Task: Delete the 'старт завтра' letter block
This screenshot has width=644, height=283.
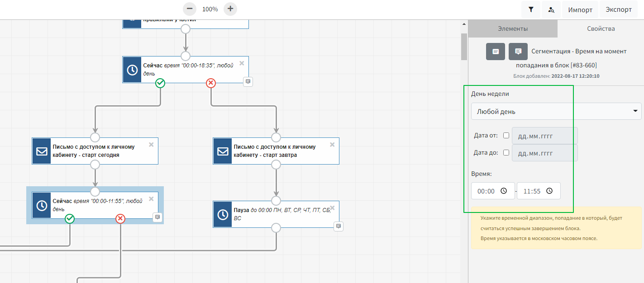Action: (x=332, y=145)
